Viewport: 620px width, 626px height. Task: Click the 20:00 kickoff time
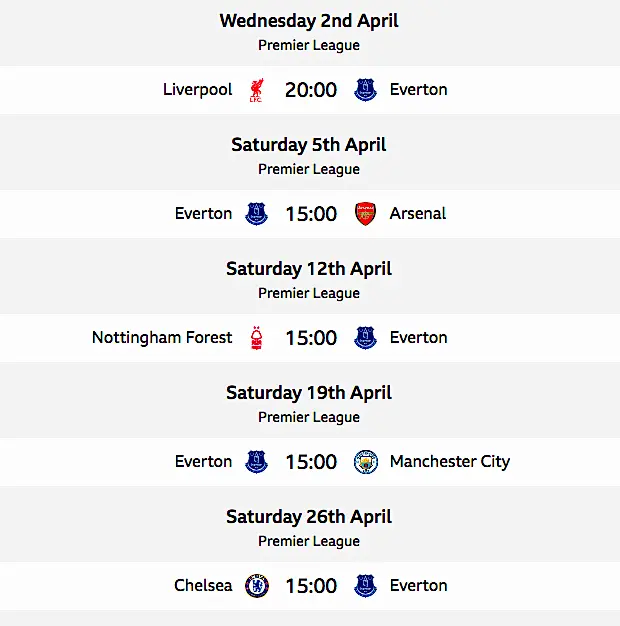coord(310,90)
